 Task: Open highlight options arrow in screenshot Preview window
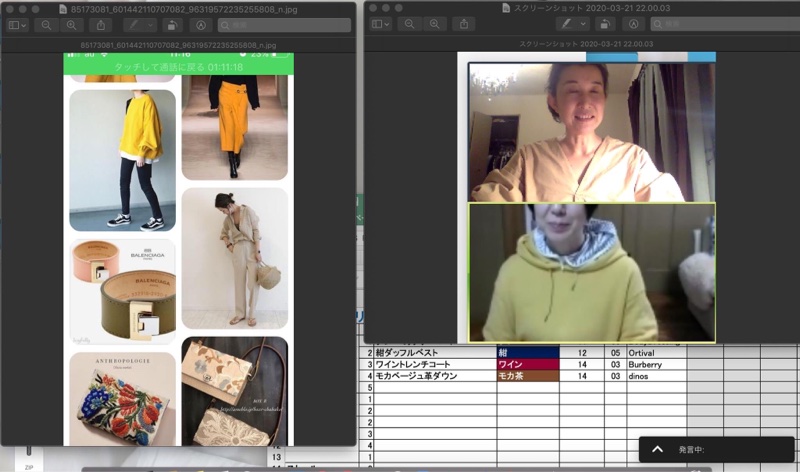(x=583, y=24)
